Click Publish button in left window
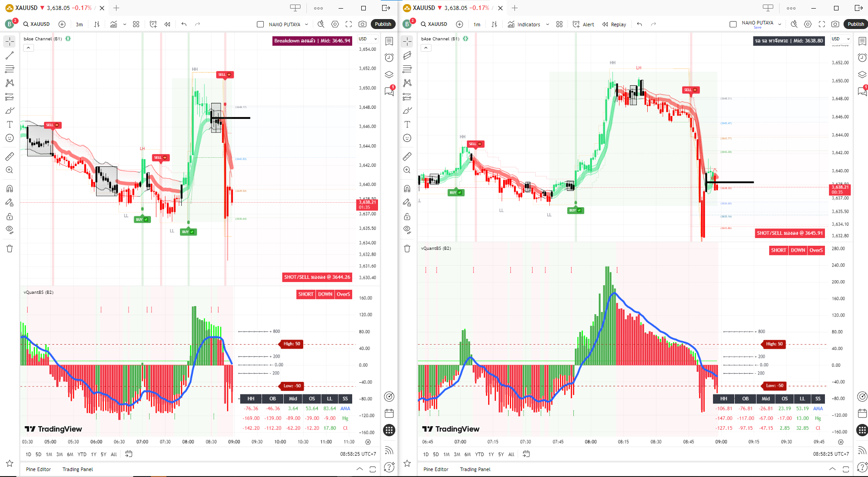The image size is (868, 477). [383, 24]
